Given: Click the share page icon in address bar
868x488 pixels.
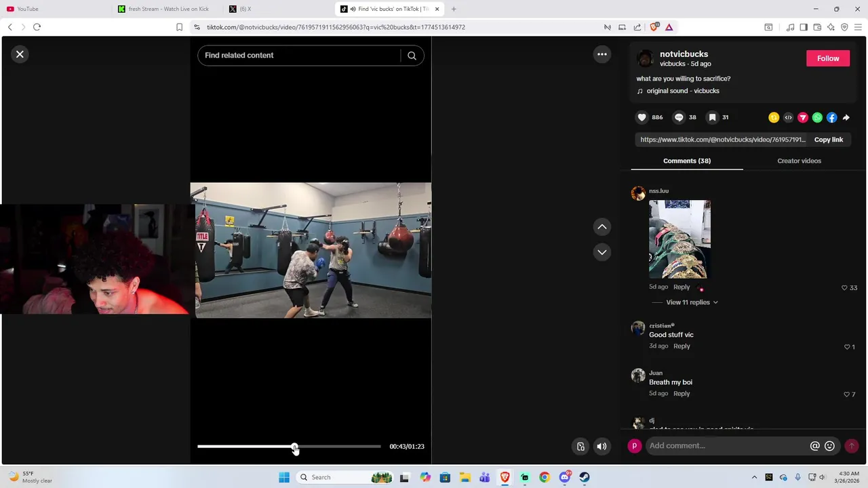Looking at the screenshot, I should [637, 27].
